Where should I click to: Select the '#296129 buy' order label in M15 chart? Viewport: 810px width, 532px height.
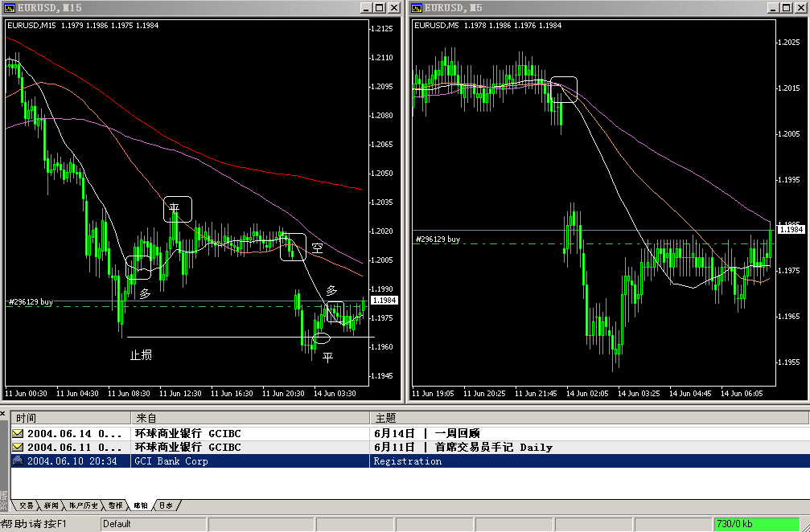pyautogui.click(x=31, y=302)
